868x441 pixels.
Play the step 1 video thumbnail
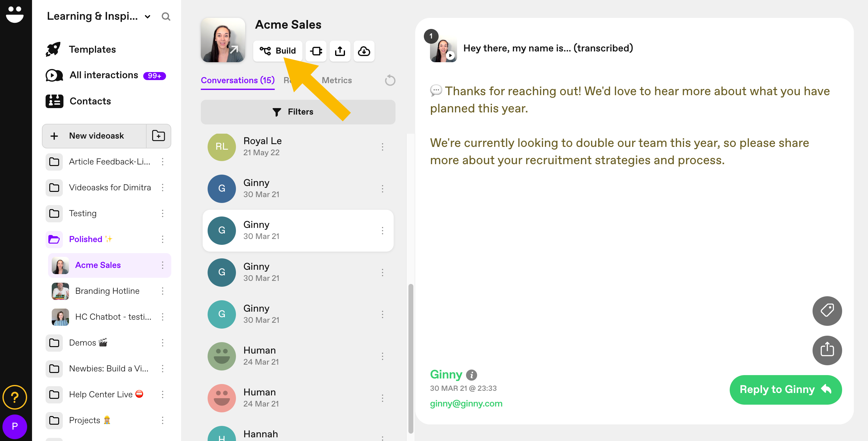point(444,49)
